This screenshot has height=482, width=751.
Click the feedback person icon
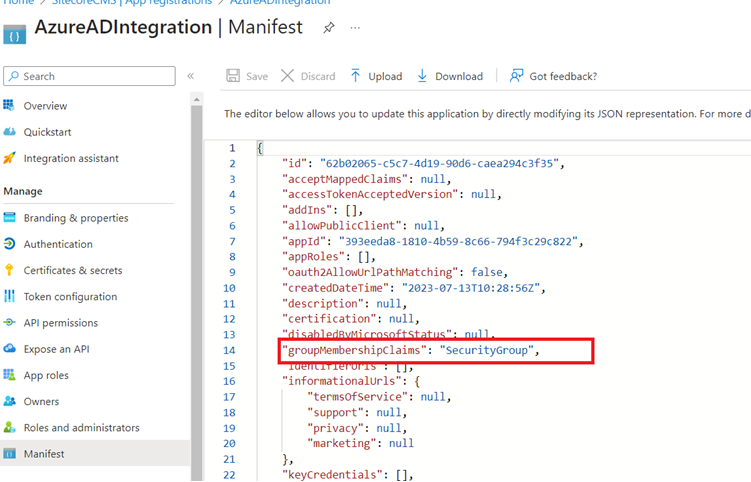click(x=516, y=76)
